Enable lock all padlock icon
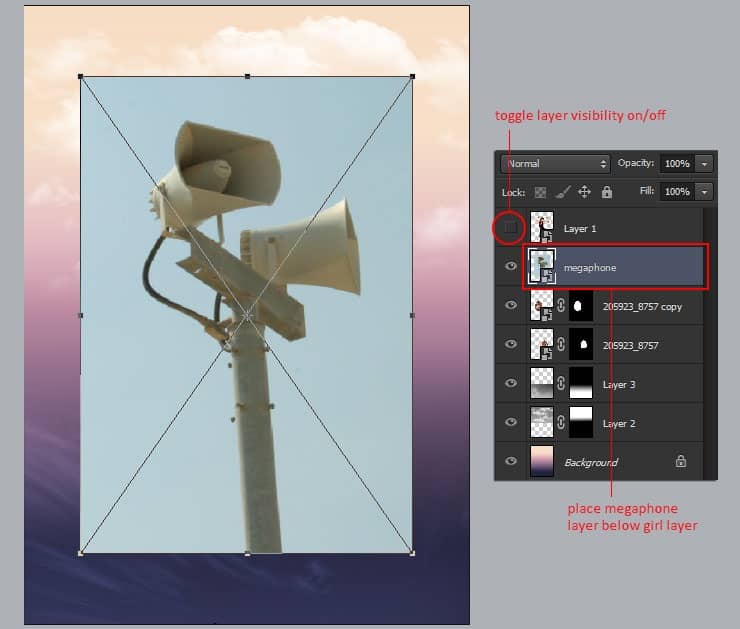The width and height of the screenshot is (740, 629). [607, 192]
